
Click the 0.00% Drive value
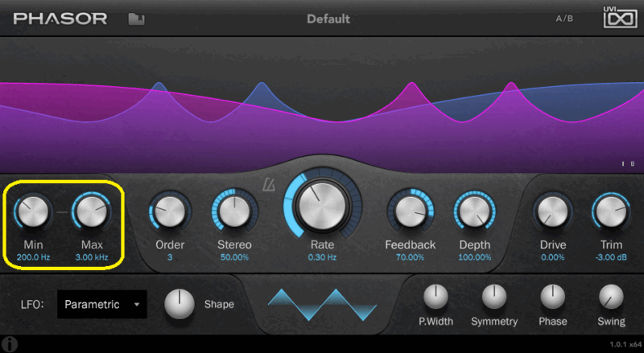pyautogui.click(x=553, y=258)
